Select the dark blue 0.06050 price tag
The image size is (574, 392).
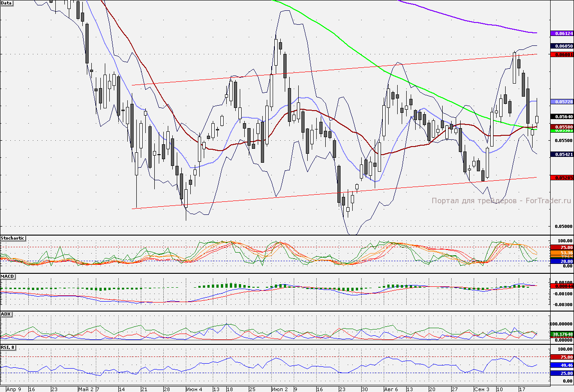point(561,46)
